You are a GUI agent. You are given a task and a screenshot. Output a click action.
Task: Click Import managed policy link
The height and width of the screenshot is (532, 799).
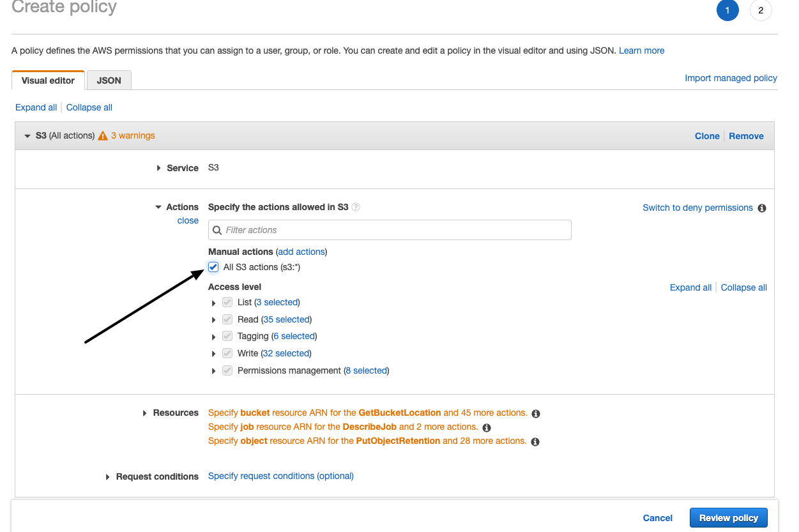pos(731,78)
